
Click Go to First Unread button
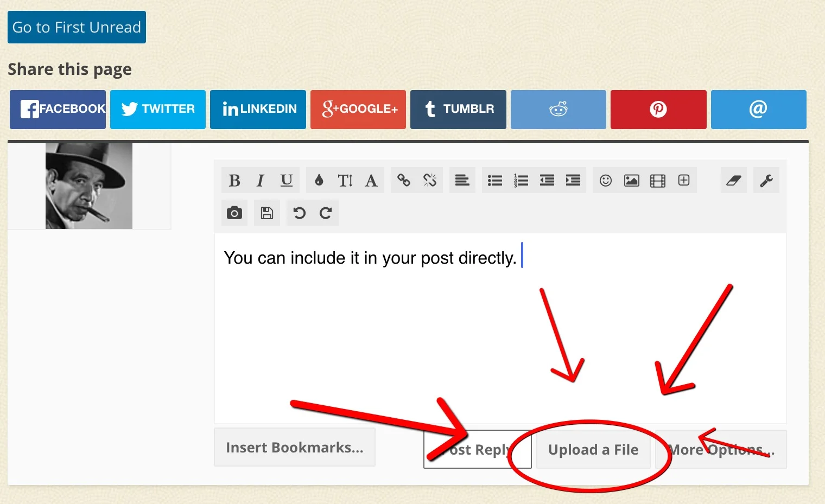coord(77,27)
